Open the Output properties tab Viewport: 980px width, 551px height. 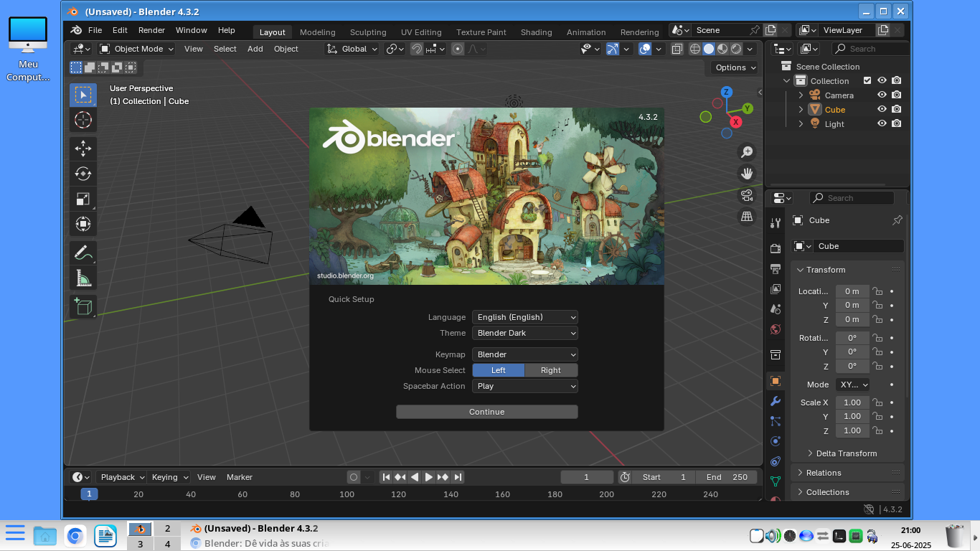[775, 269]
